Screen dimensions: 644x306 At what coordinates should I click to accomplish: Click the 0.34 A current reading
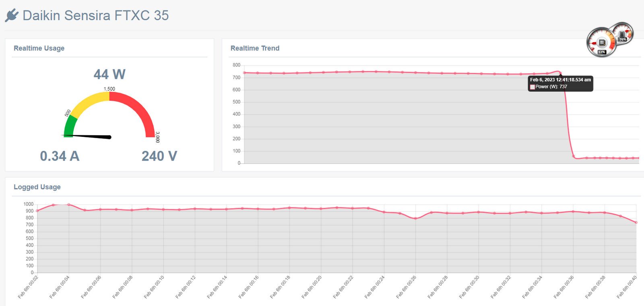pyautogui.click(x=60, y=156)
